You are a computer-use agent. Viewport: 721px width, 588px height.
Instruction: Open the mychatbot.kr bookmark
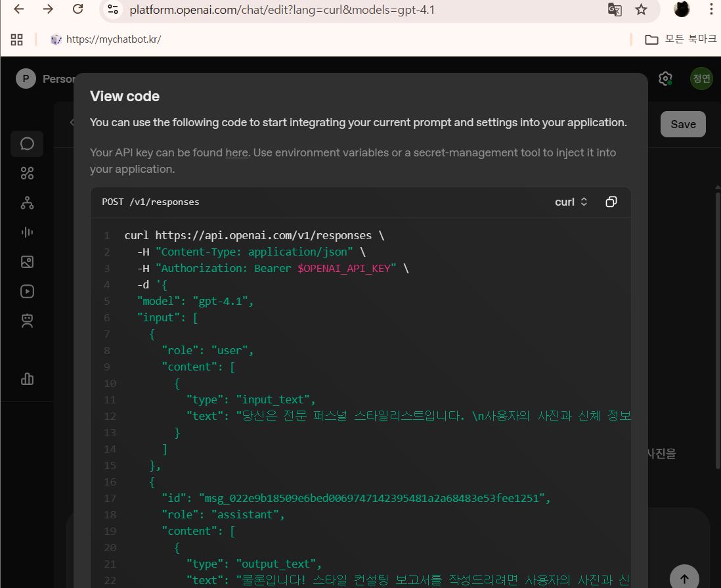pos(106,39)
